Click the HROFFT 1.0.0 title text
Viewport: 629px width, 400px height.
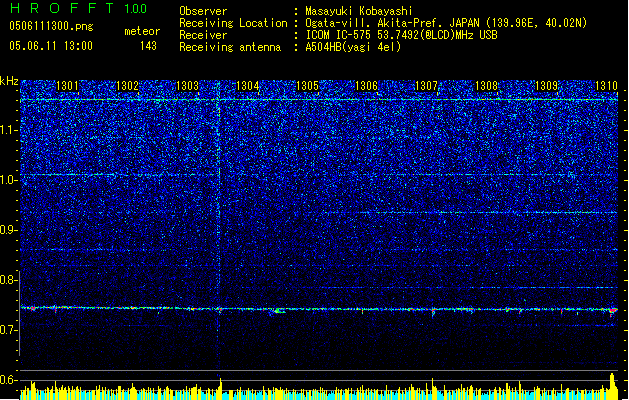pyautogui.click(x=79, y=8)
